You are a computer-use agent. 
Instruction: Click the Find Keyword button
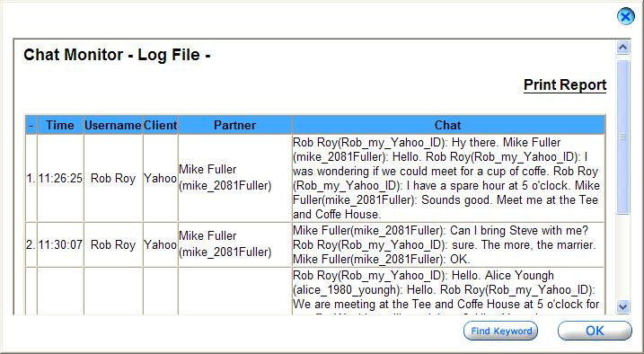500,331
